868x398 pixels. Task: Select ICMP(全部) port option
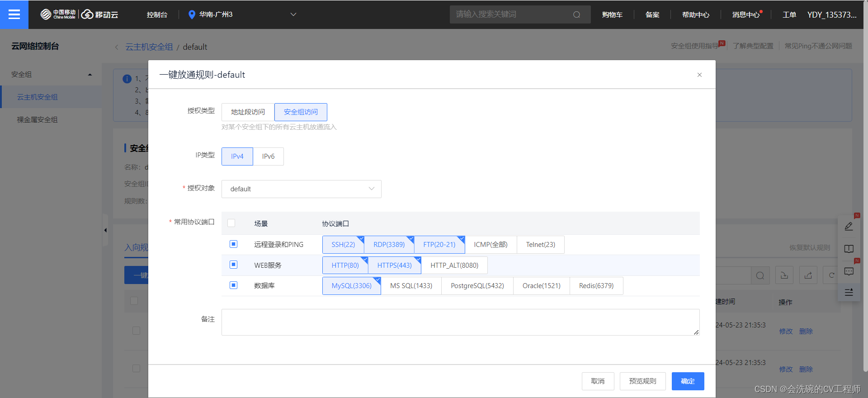click(491, 245)
